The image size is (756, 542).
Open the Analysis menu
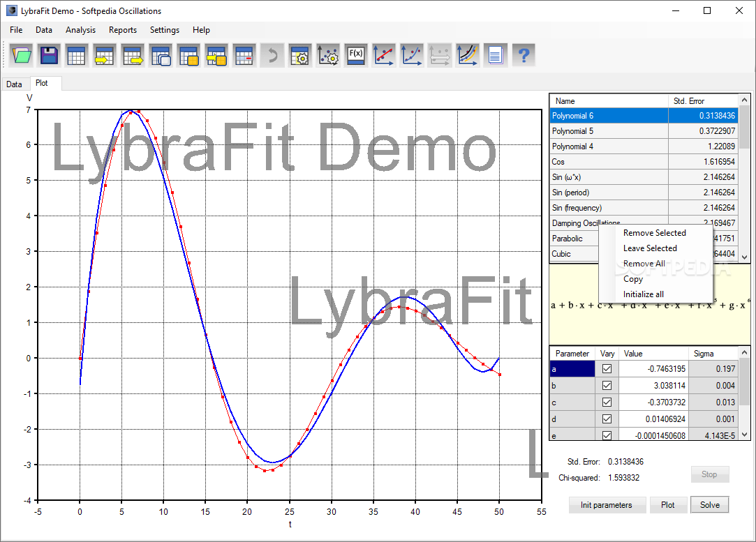(80, 30)
